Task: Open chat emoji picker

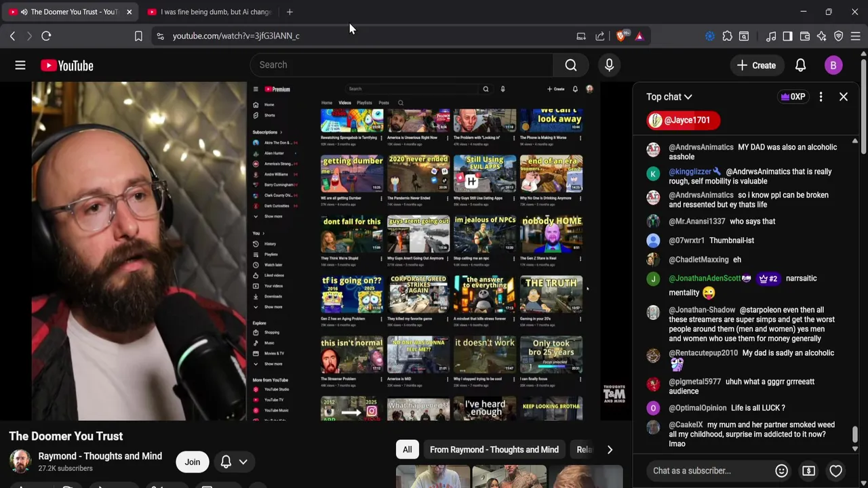Action: (x=781, y=470)
